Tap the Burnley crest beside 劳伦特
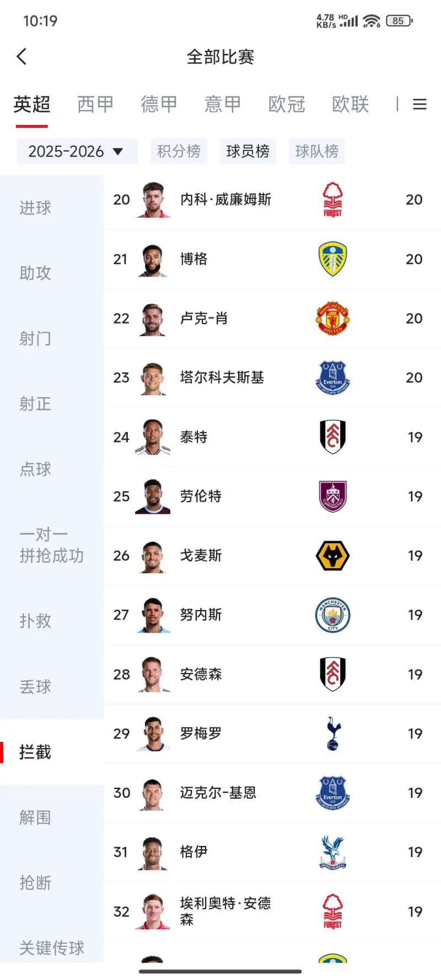This screenshot has height=980, width=441. click(332, 497)
